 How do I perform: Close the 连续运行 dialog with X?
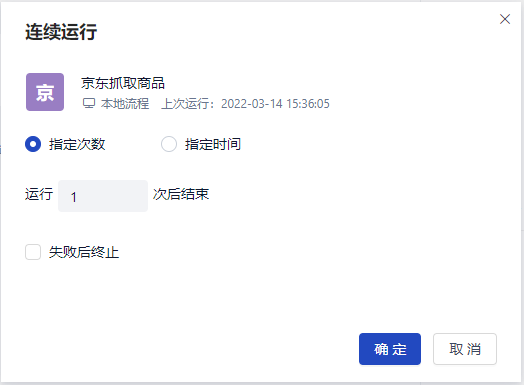505,19
